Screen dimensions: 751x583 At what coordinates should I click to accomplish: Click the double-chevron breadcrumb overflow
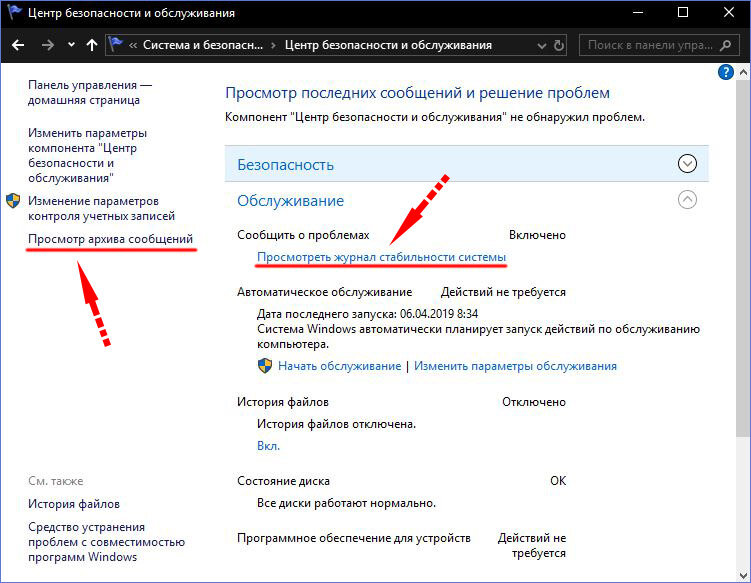pyautogui.click(x=133, y=46)
